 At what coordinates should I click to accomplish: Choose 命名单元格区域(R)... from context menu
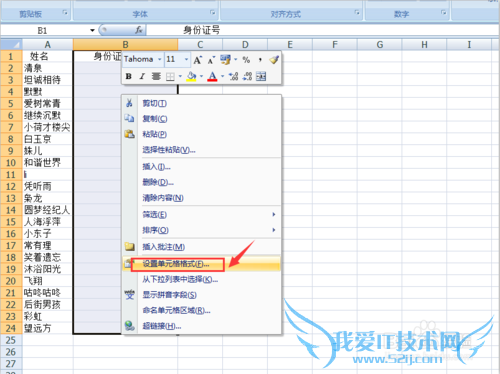click(x=202, y=310)
